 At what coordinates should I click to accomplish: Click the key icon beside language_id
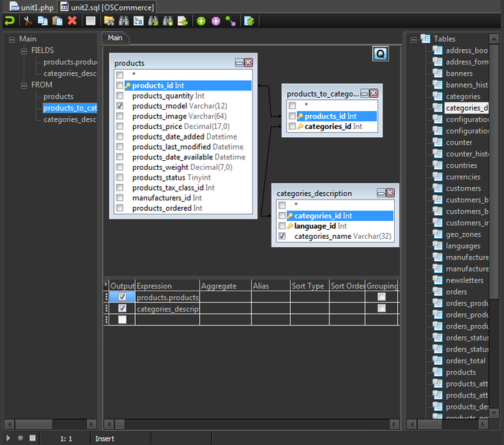[x=290, y=226]
